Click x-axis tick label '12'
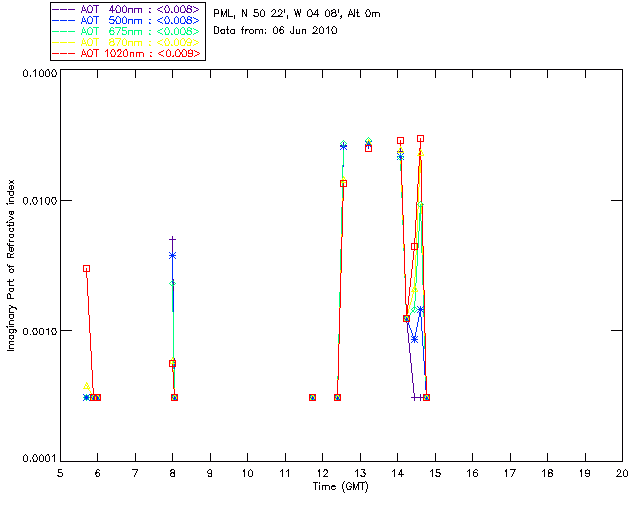Image resolution: width=640 pixels, height=512 pixels. coord(322,473)
